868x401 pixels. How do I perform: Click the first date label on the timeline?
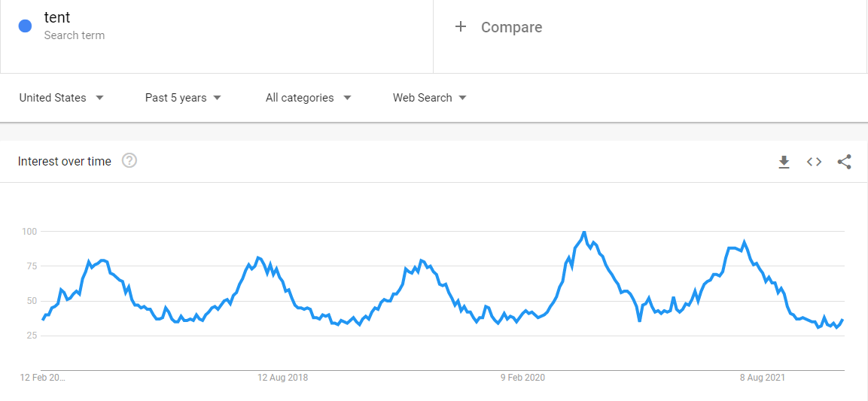click(43, 378)
